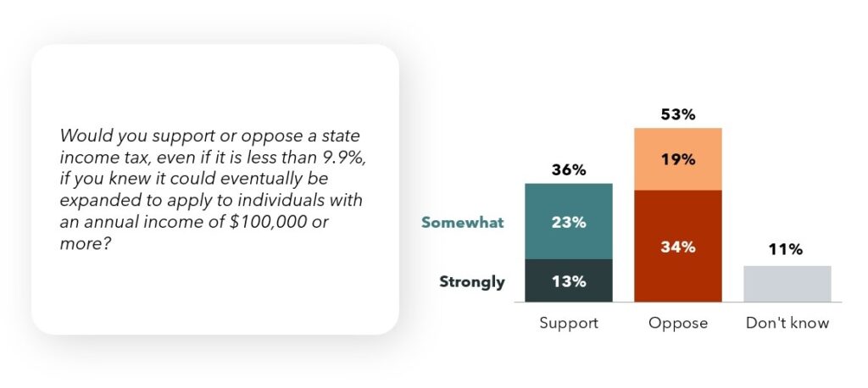Click the 19% value label
The image size is (868, 388).
click(678, 159)
